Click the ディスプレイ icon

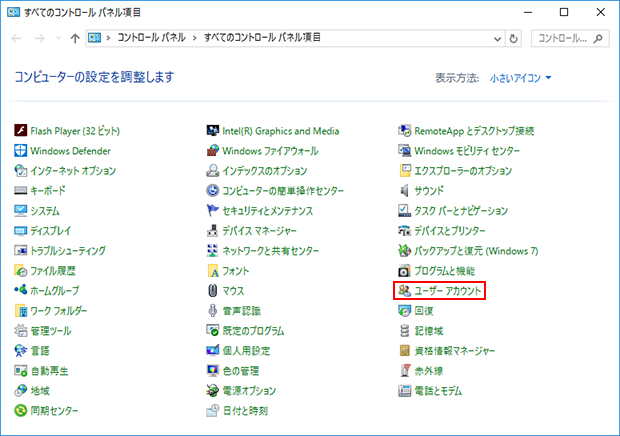20,230
